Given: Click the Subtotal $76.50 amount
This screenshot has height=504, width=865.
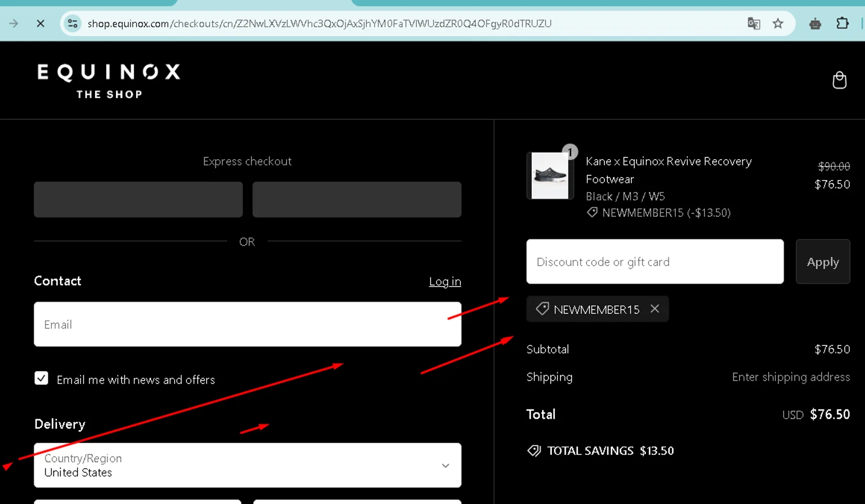Looking at the screenshot, I should (832, 349).
